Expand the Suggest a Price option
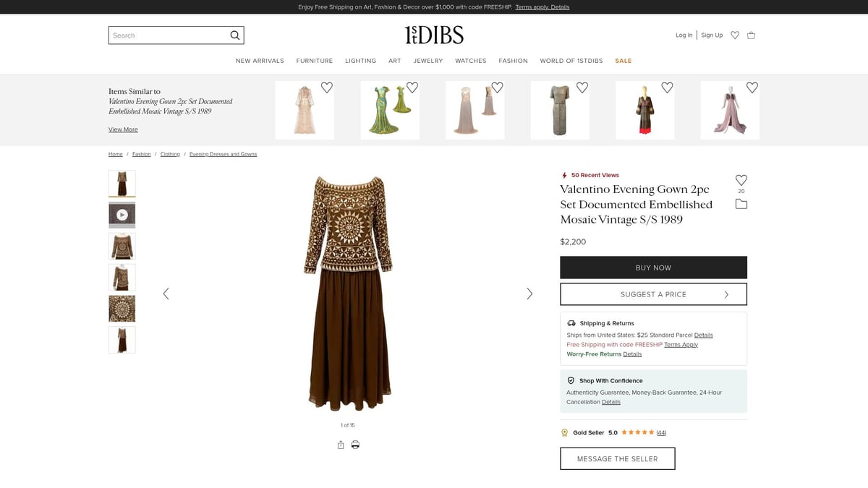The image size is (868, 488). click(653, 294)
